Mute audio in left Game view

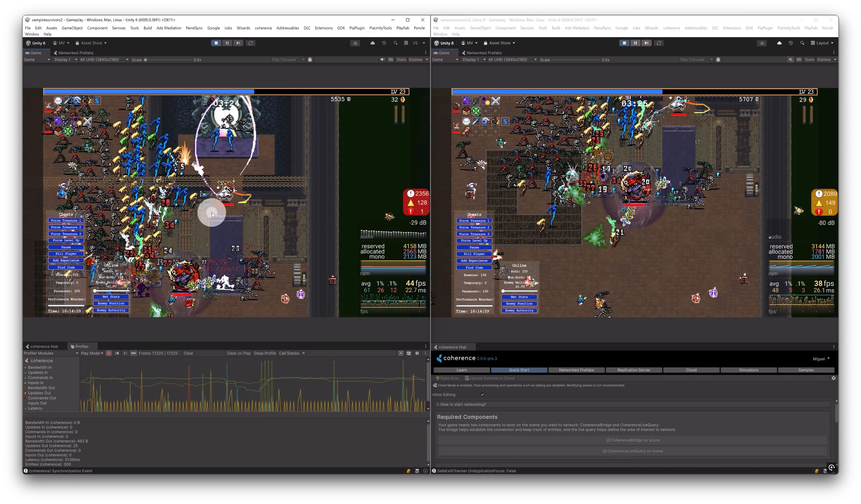point(382,60)
